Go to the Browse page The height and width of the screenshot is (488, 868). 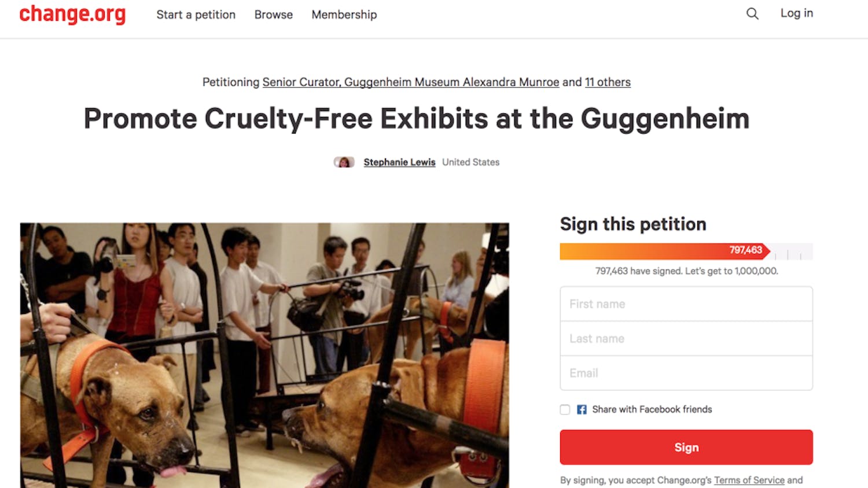pos(274,14)
